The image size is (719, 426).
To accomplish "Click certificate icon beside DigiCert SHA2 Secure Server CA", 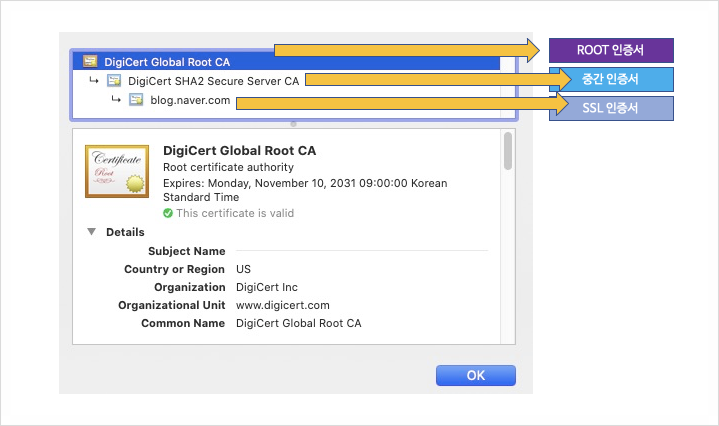I will (114, 81).
